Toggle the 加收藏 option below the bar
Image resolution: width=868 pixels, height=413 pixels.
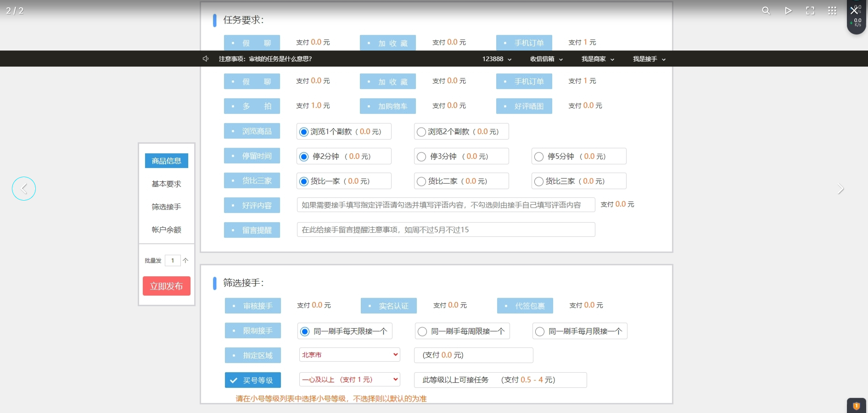pos(388,81)
